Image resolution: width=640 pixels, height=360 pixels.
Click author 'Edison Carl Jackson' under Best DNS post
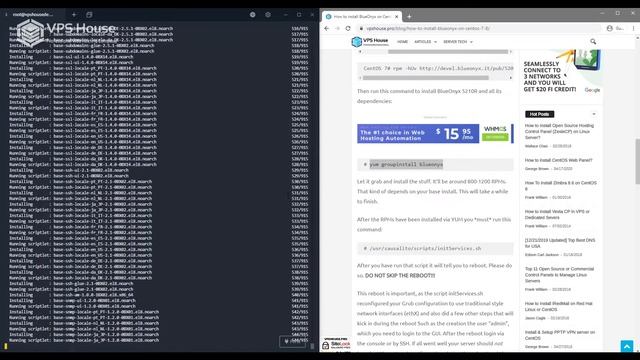coord(542,255)
